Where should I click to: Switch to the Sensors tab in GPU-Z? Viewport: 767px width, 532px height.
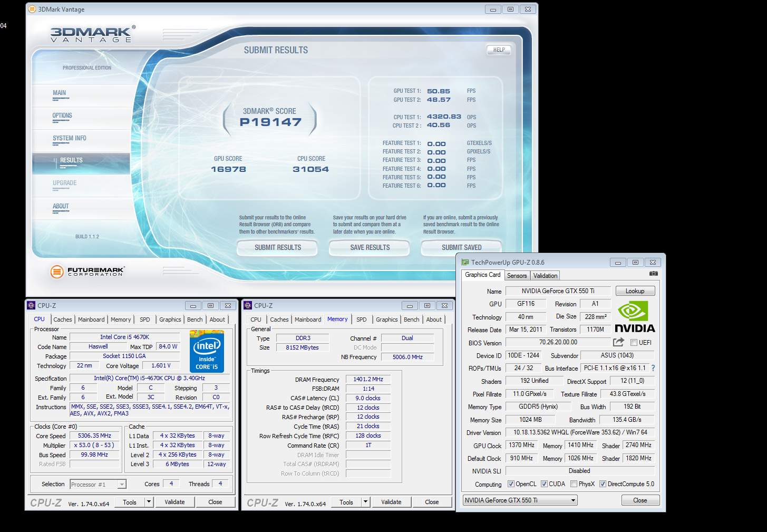(517, 276)
